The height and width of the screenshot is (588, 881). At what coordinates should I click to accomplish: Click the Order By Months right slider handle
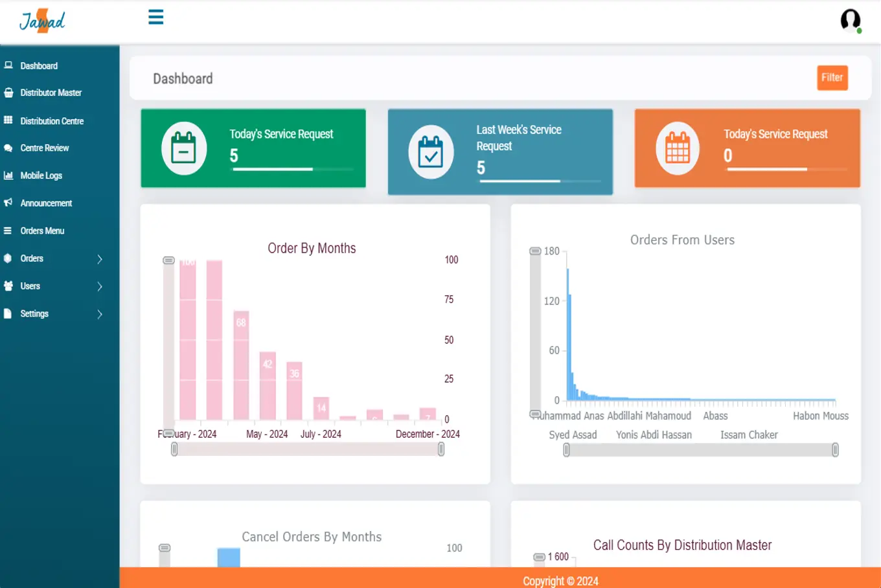(441, 449)
